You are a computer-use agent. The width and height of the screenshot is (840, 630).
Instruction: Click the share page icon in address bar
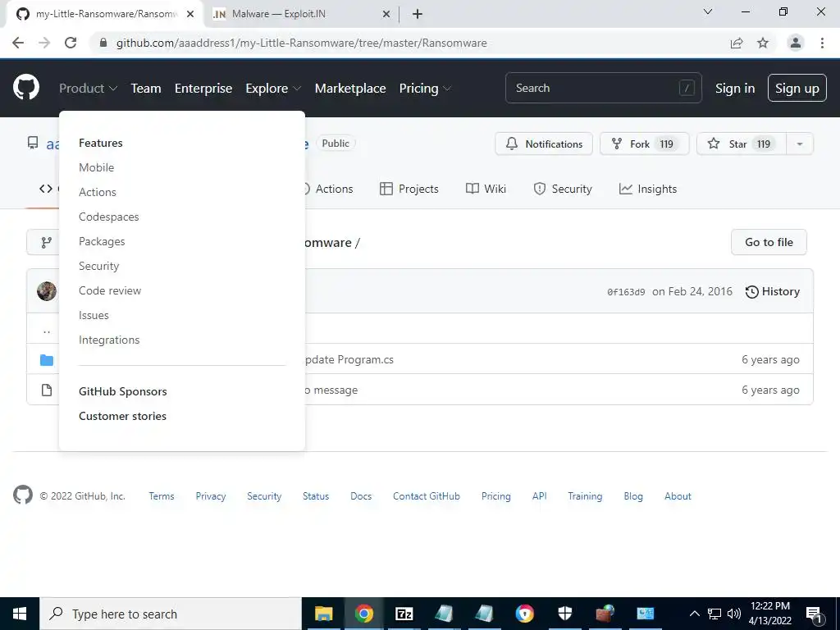click(x=737, y=43)
